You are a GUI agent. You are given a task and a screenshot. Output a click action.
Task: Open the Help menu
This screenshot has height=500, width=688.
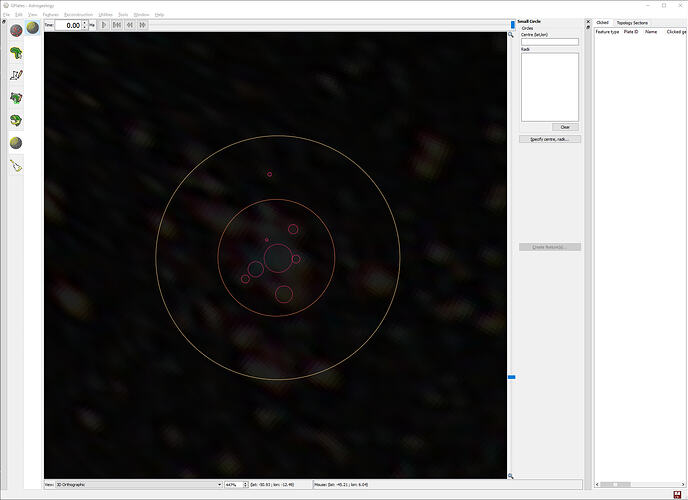click(x=159, y=15)
